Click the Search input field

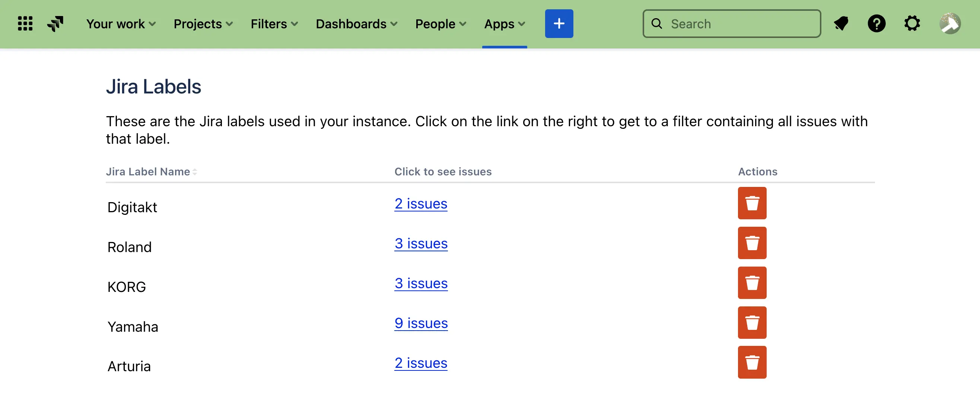click(x=731, y=23)
